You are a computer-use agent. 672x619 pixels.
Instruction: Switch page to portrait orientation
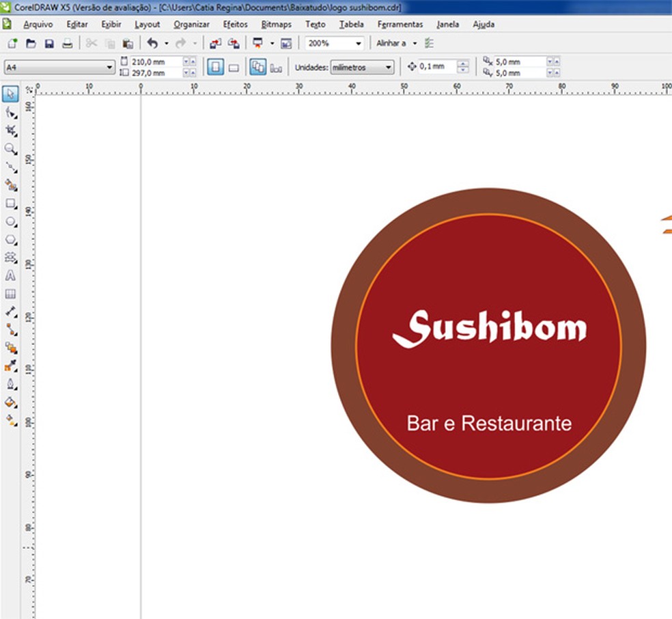pos(215,67)
